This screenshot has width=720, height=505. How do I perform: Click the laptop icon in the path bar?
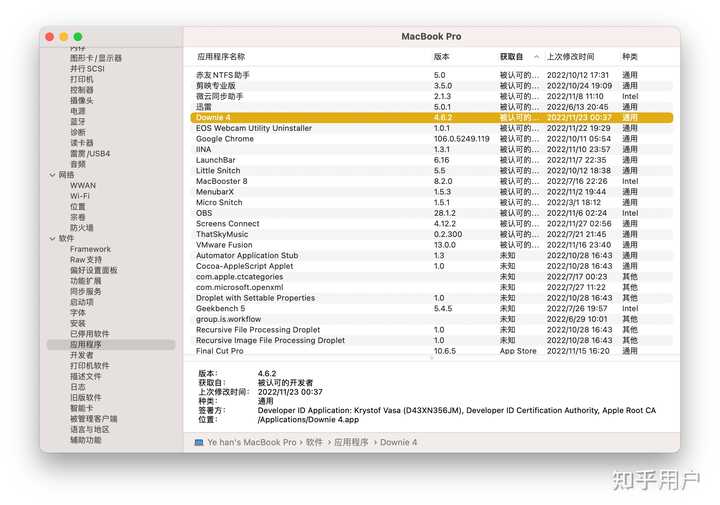[199, 442]
